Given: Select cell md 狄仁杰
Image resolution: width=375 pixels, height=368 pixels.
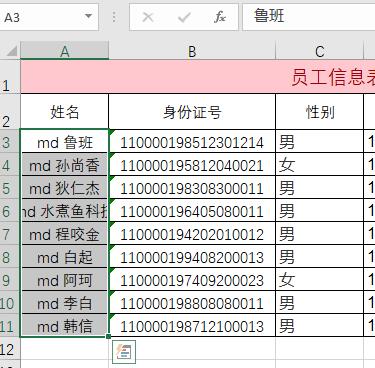Looking at the screenshot, I should tap(65, 188).
